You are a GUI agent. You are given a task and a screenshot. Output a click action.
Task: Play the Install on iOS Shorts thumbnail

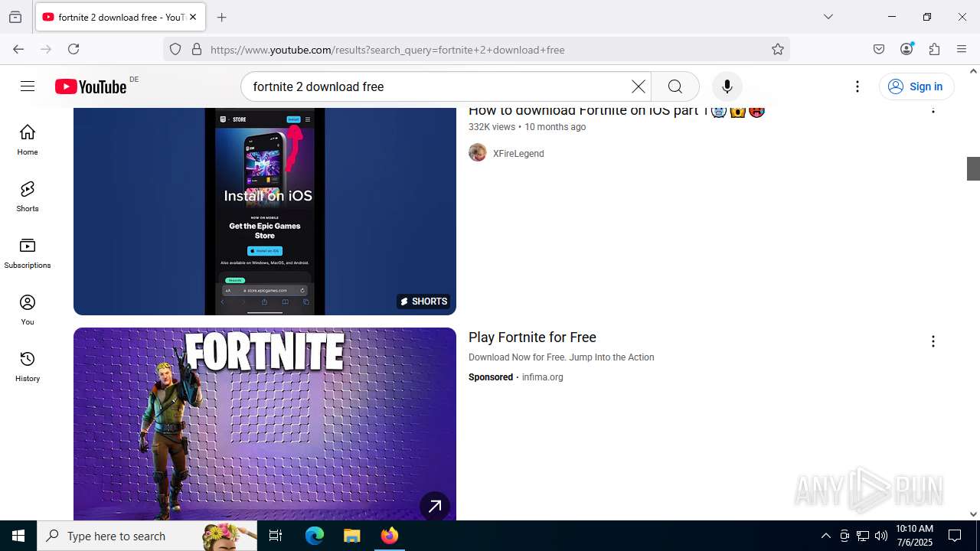pyautogui.click(x=265, y=211)
